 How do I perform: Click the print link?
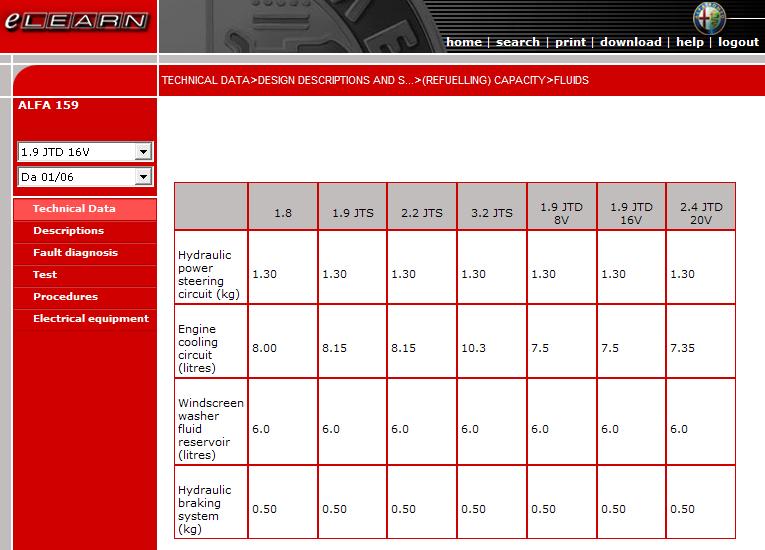[570, 42]
